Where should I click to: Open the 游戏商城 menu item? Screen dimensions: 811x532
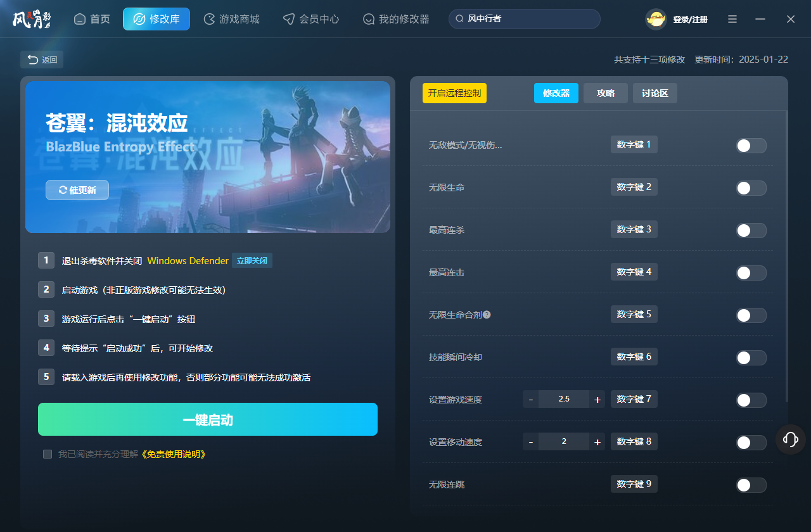click(x=231, y=19)
